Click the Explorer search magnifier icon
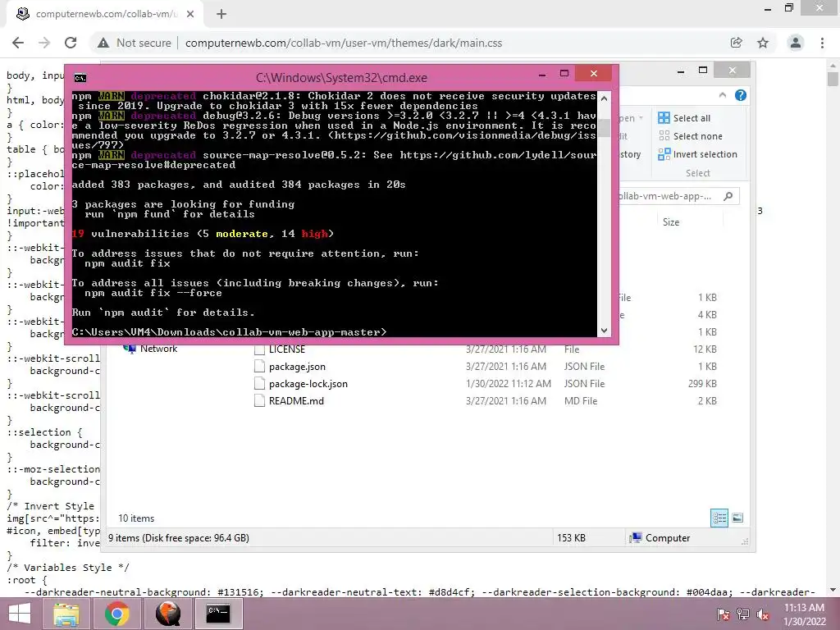 728,196
